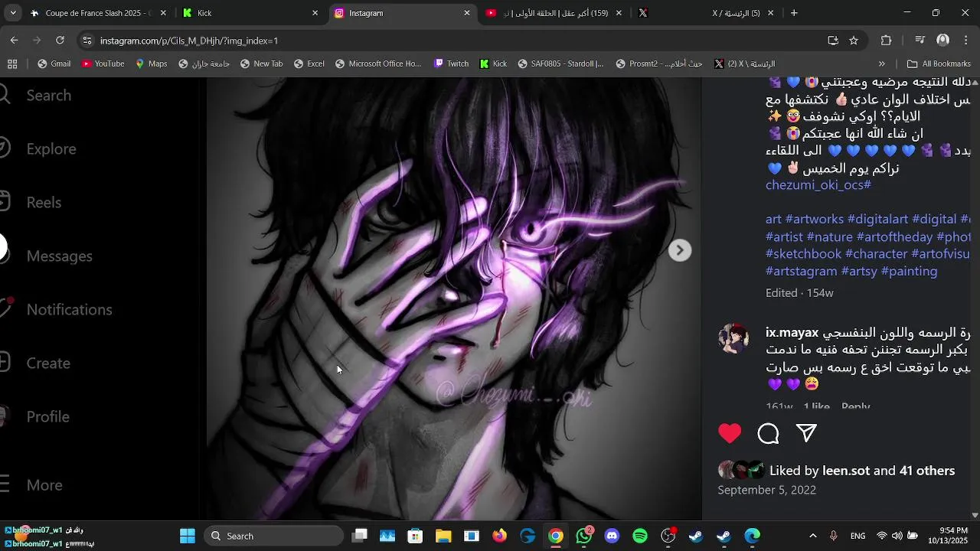The height and width of the screenshot is (551, 980).
Task: Open the #digitalart hashtag
Action: coord(877,219)
